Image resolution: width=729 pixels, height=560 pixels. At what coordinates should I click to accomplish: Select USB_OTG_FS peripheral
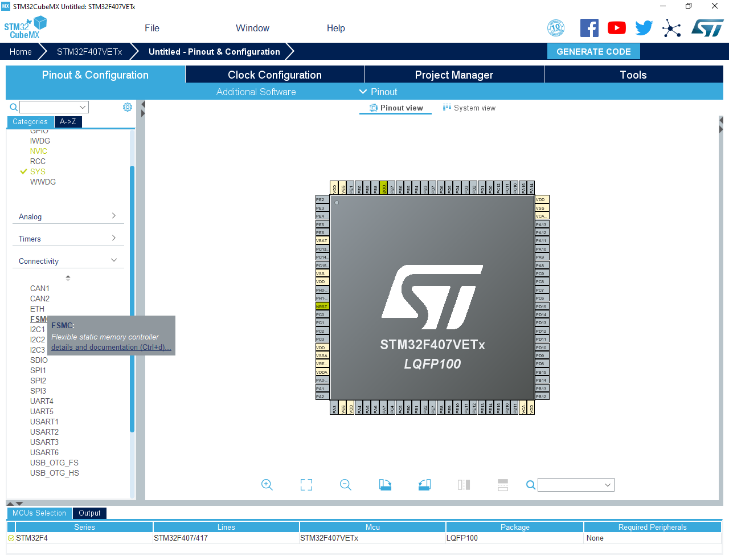54,463
